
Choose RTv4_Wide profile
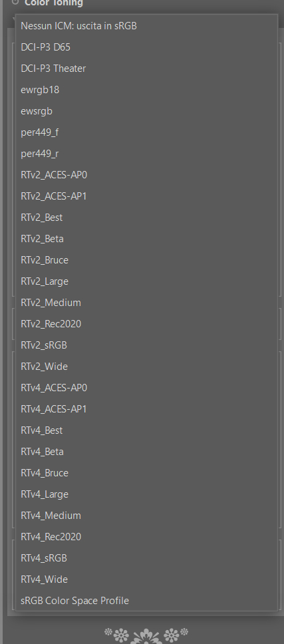(x=146, y=579)
